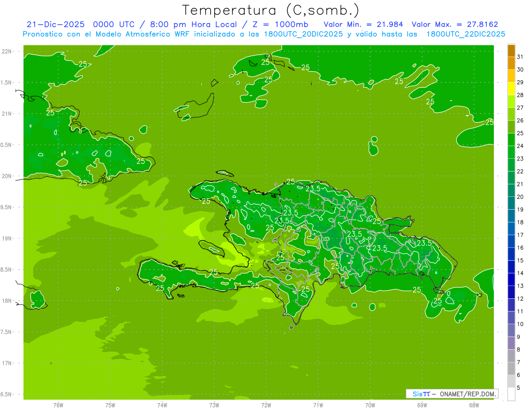The image size is (532, 411).
Task: Click the "0000 UTC" time text
Action: (114, 24)
